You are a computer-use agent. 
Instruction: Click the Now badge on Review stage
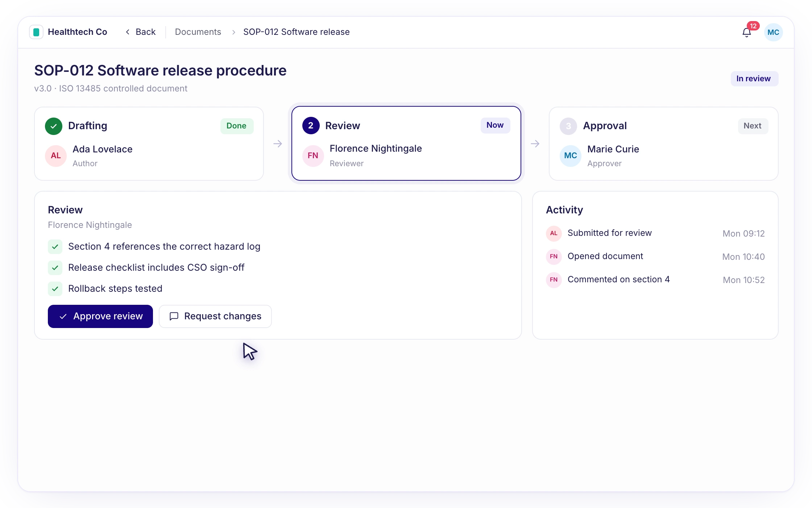tap(495, 125)
